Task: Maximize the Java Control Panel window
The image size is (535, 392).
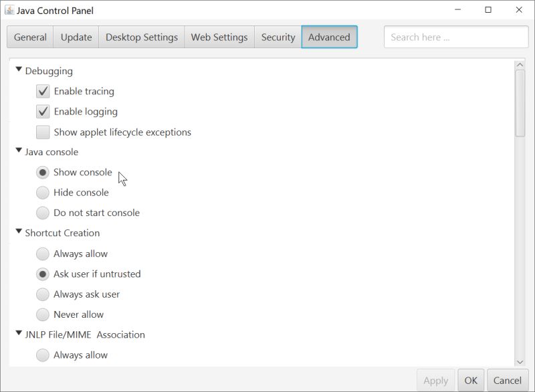Action: [488, 9]
